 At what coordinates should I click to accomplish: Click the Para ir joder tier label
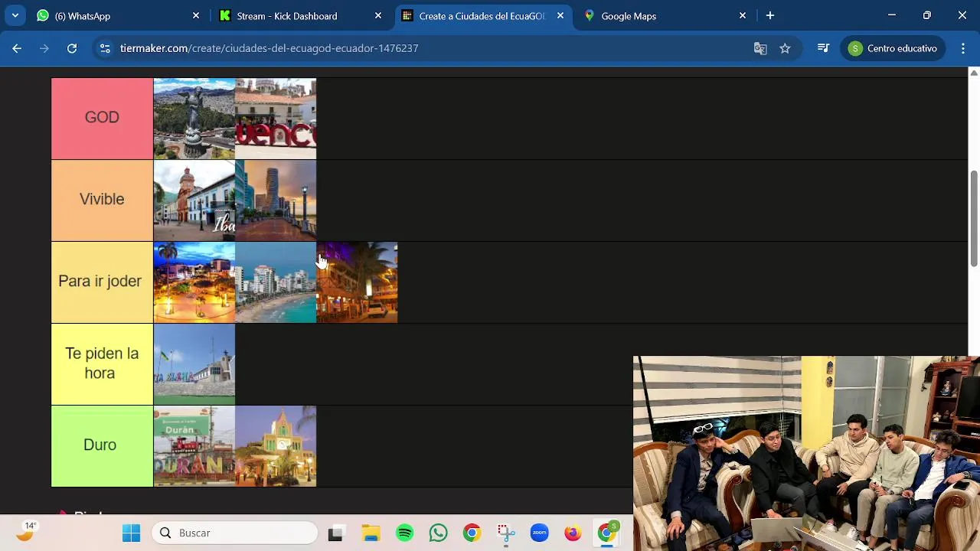102,282
